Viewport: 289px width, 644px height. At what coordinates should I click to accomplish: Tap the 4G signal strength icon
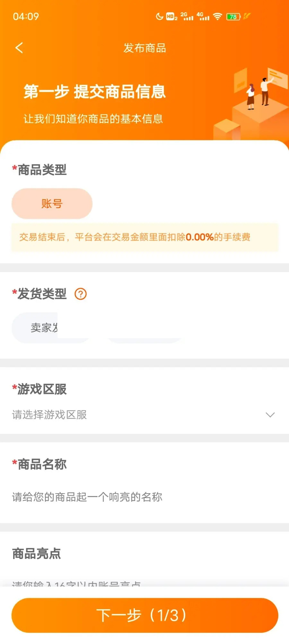[203, 16]
